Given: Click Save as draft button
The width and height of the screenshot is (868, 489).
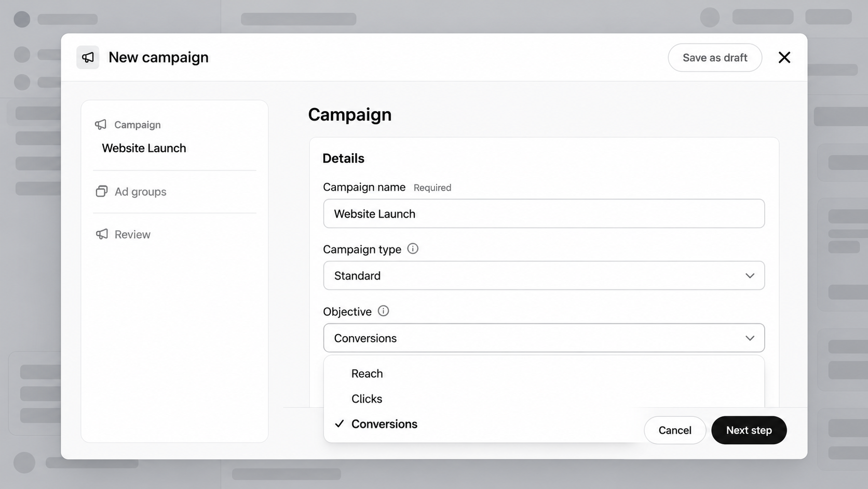Looking at the screenshot, I should tap(715, 58).
